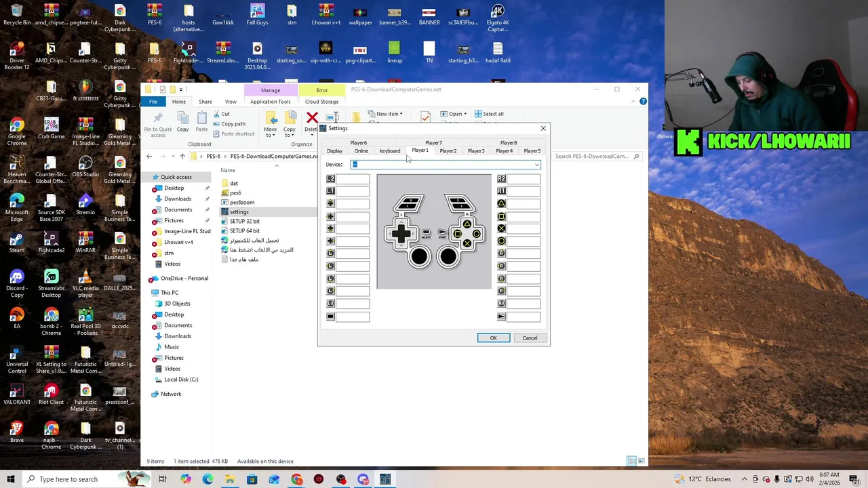868x488 pixels.
Task: Click Cancel in the Settings dialog
Action: pyautogui.click(x=530, y=338)
